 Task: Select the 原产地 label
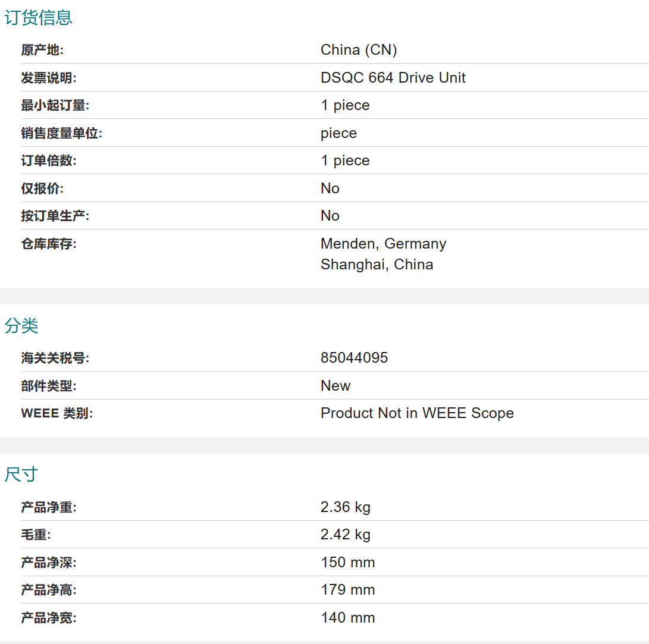(42, 50)
